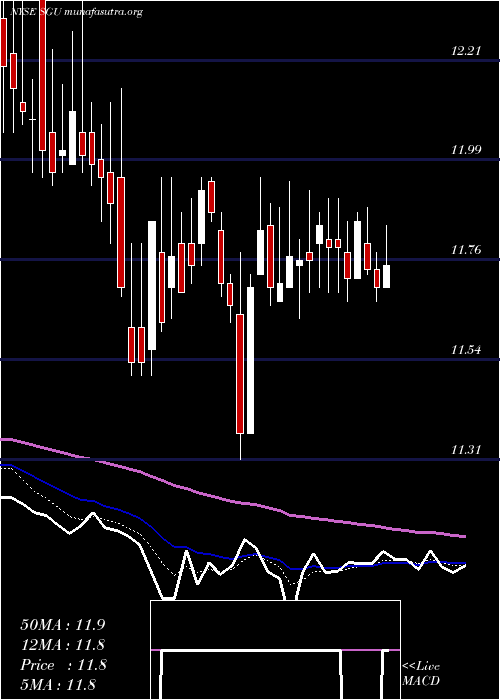Click the 11.31 price level label

coord(466,450)
